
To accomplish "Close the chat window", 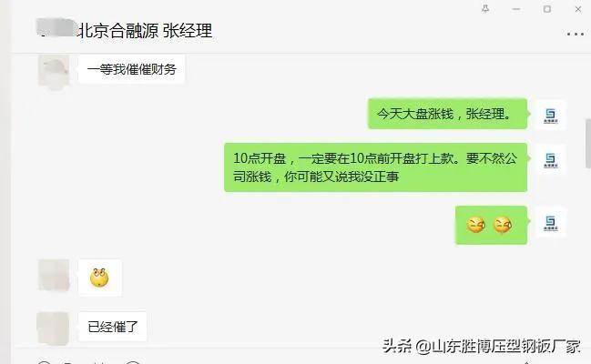I will pyautogui.click(x=578, y=9).
